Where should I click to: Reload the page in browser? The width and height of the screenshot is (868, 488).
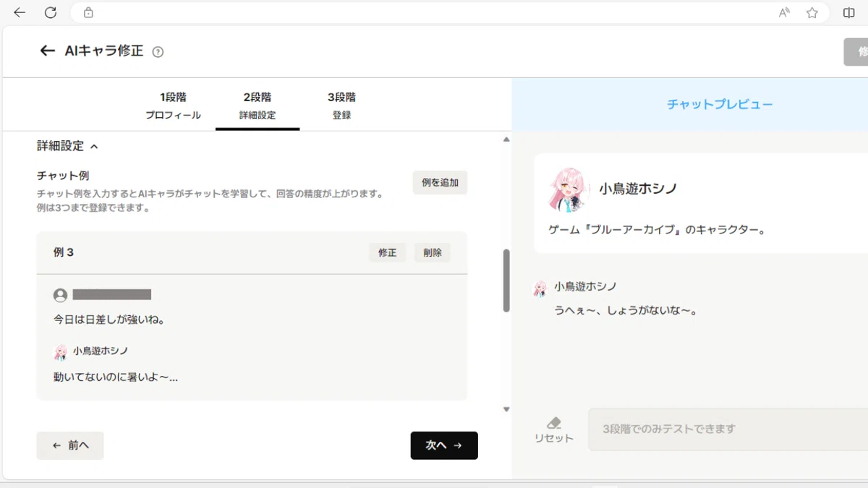(51, 12)
